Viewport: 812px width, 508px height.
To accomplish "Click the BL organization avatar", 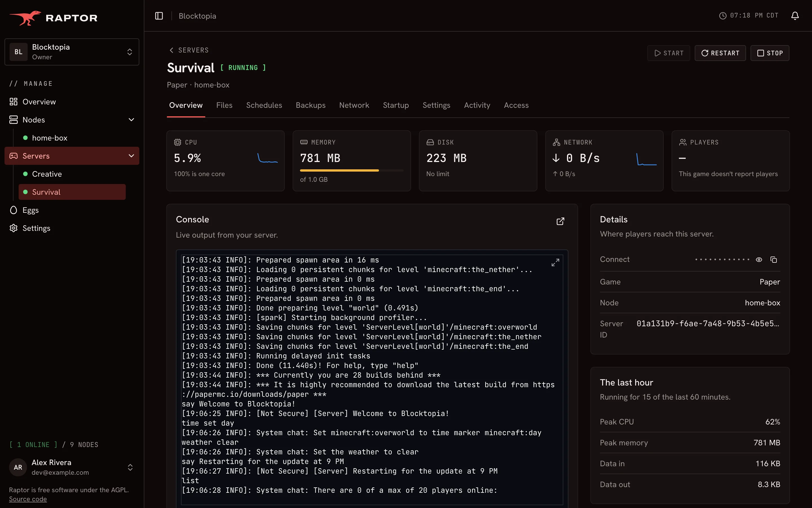I will tap(18, 52).
